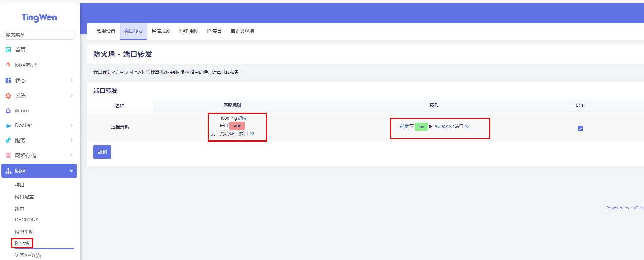Expand the 网络存储 menu chevron
This screenshot has height=260, width=644.
click(x=71, y=155)
